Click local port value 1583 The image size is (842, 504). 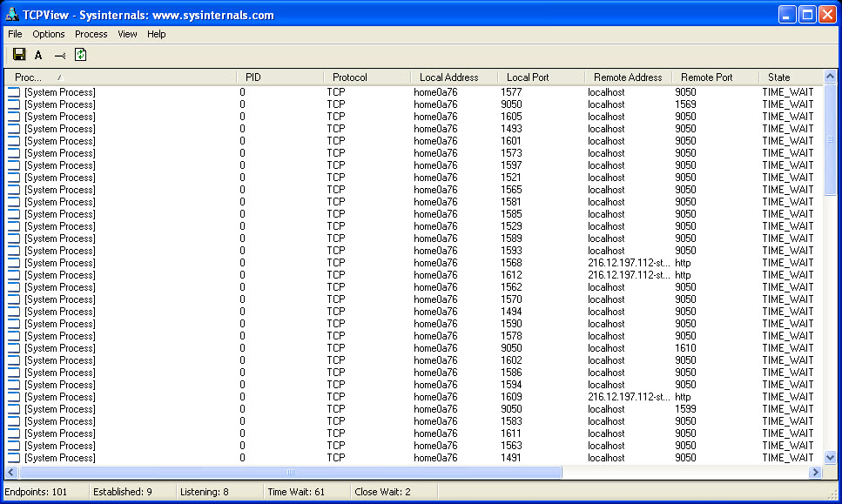point(511,421)
